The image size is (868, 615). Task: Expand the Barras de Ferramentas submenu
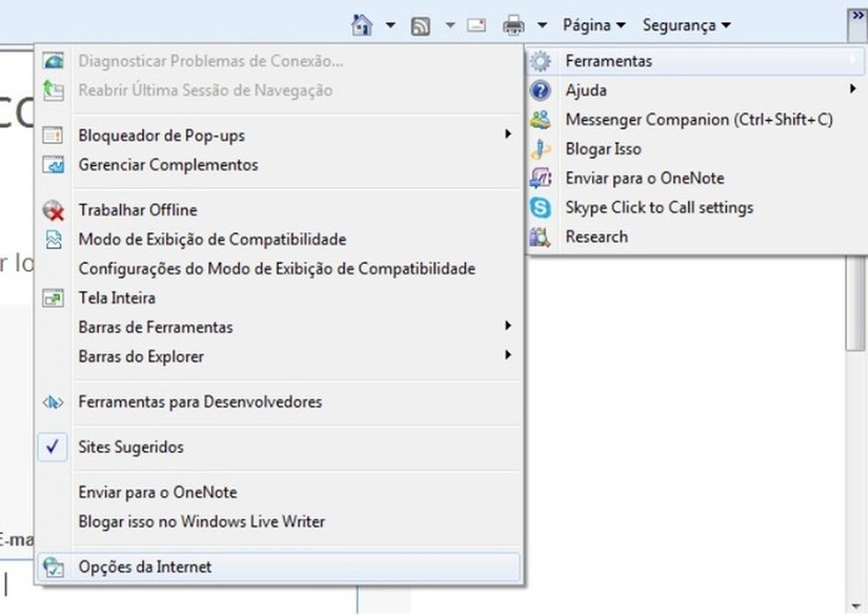(x=155, y=327)
